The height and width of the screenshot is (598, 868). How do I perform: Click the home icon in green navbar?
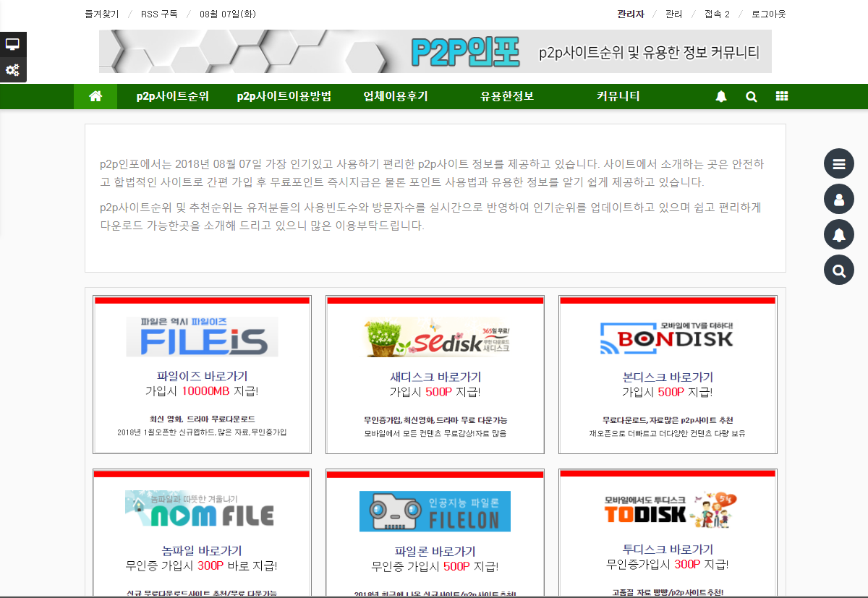click(x=95, y=97)
